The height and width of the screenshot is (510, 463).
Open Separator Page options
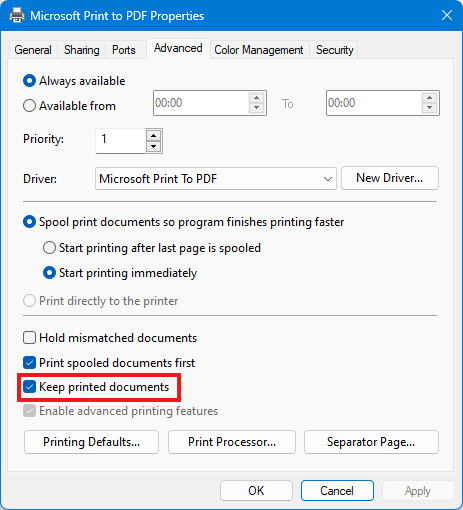pyautogui.click(x=371, y=442)
